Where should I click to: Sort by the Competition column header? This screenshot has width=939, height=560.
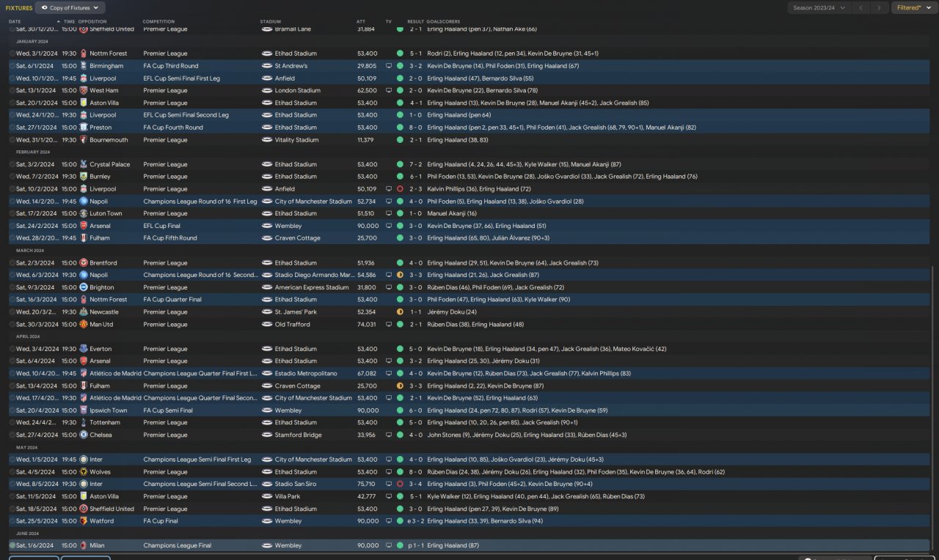[x=158, y=21]
